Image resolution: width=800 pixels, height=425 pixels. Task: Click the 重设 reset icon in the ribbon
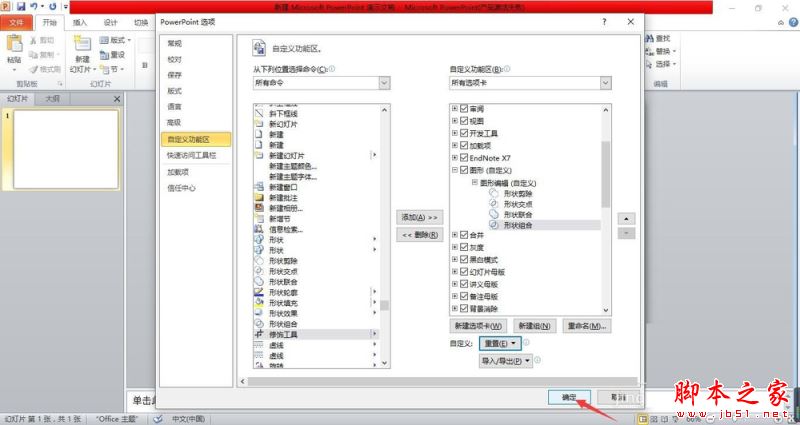click(104, 55)
